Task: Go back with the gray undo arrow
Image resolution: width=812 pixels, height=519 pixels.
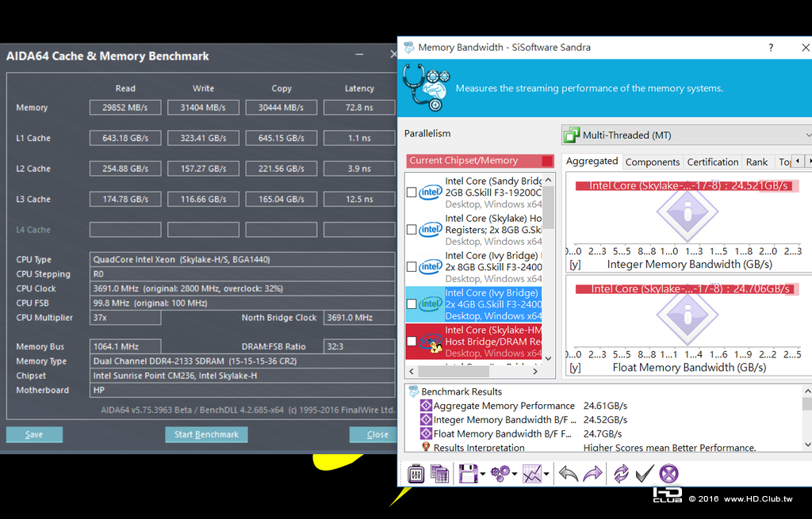Action: (x=569, y=474)
